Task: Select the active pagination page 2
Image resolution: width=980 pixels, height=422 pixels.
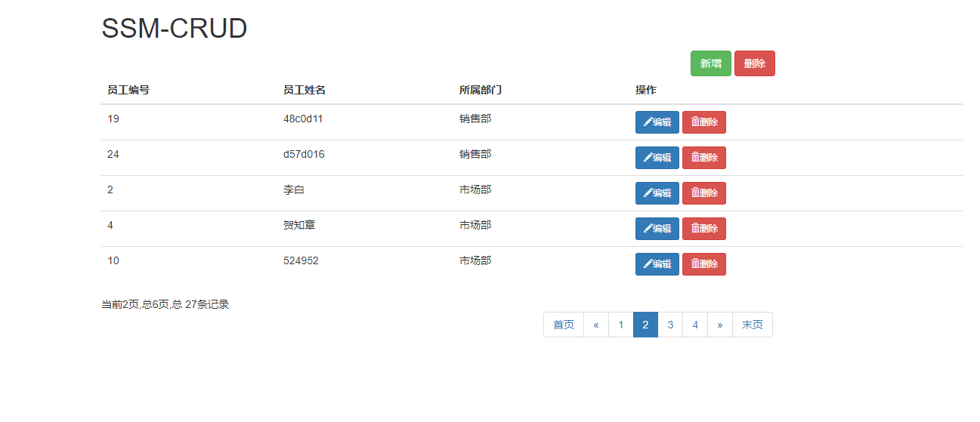Action: 645,325
